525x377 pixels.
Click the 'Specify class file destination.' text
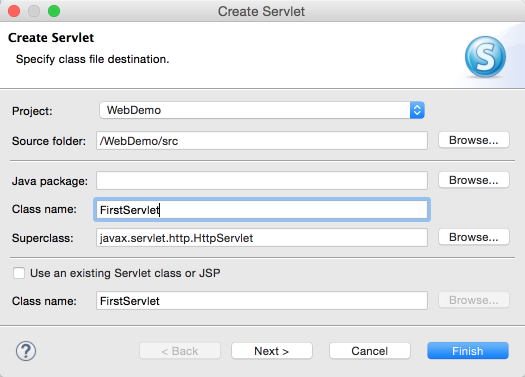point(92,59)
